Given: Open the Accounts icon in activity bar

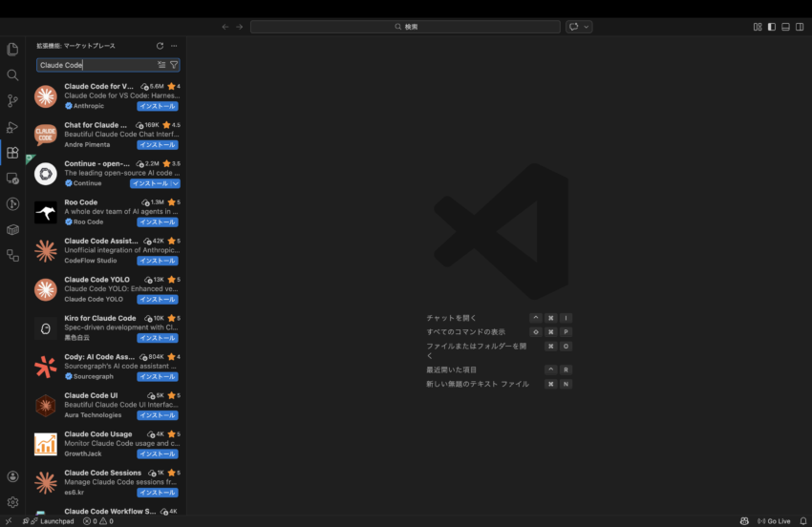Looking at the screenshot, I should 12,476.
